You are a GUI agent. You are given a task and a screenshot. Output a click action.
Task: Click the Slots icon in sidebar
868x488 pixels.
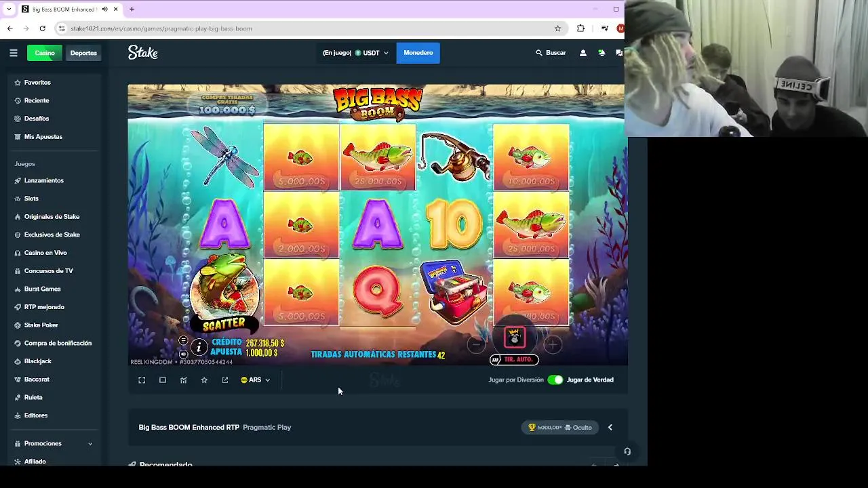(18, 199)
